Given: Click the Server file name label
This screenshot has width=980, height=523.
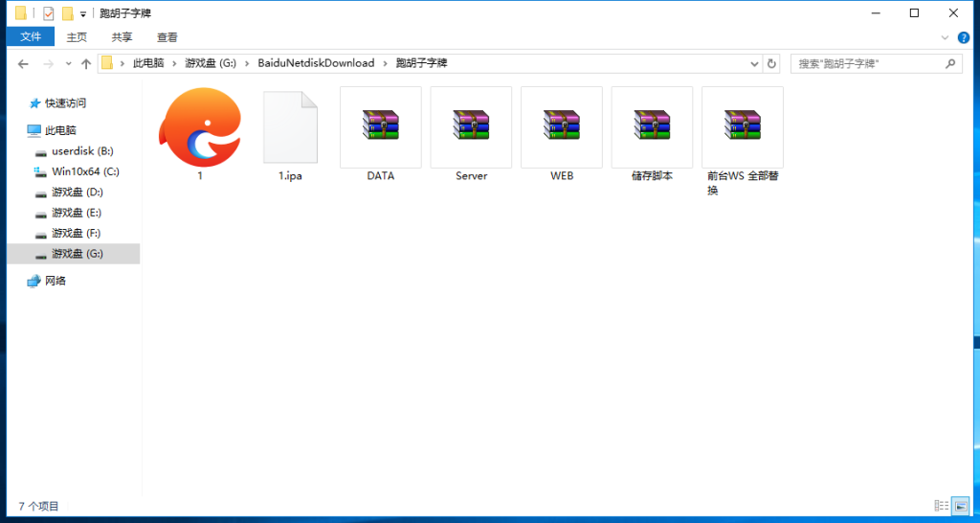Looking at the screenshot, I should (x=471, y=176).
